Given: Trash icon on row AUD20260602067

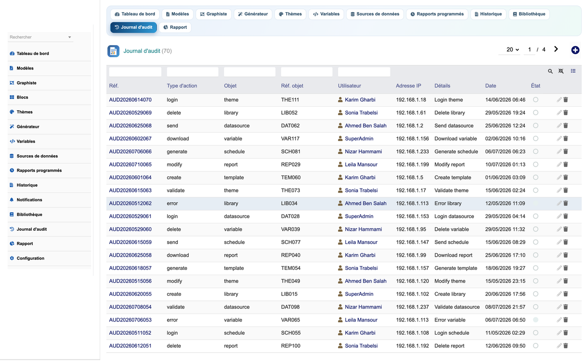Looking at the screenshot, I should pyautogui.click(x=565, y=139).
